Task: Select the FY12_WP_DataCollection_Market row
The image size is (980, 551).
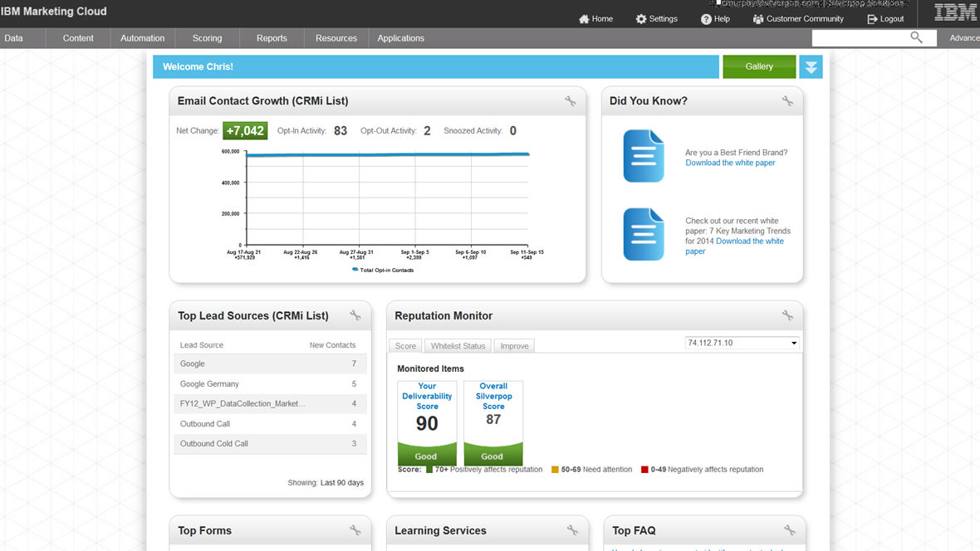Action: pos(270,403)
